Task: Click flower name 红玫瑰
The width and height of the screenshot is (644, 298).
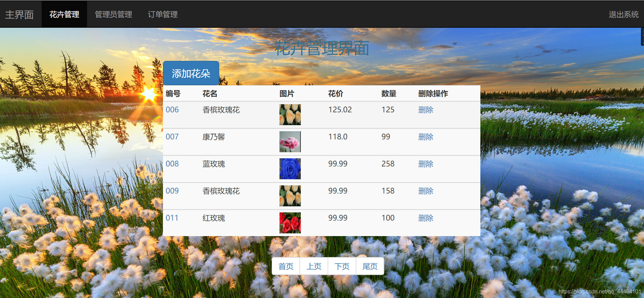Action: pos(214,218)
